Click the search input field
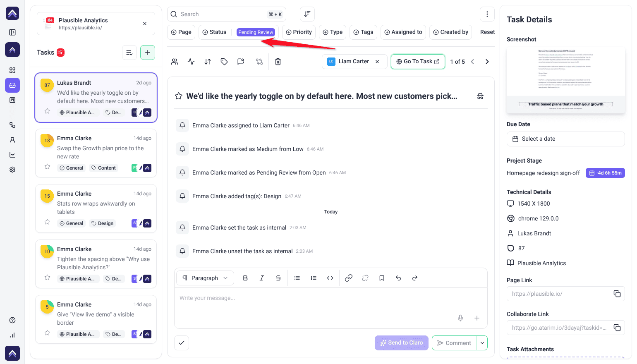The width and height of the screenshot is (637, 364). pyautogui.click(x=226, y=14)
